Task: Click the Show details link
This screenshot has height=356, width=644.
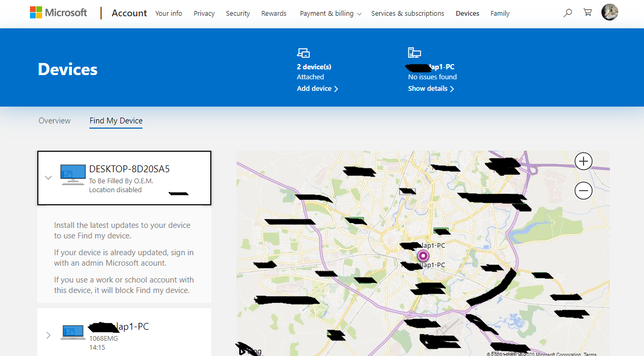Action: 431,89
